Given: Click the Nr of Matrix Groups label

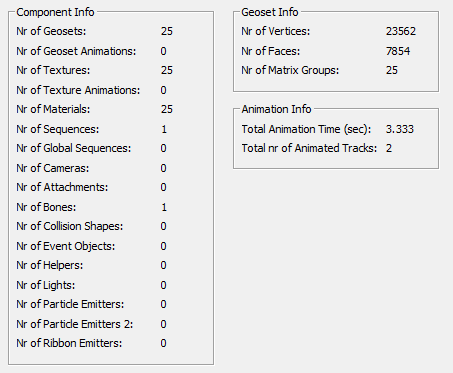Looking at the screenshot, I should [290, 70].
